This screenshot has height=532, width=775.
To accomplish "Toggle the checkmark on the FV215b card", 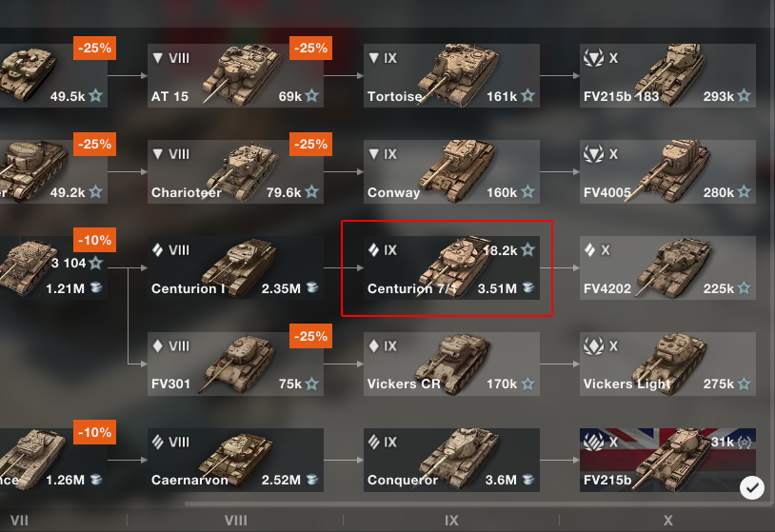I will click(x=752, y=487).
